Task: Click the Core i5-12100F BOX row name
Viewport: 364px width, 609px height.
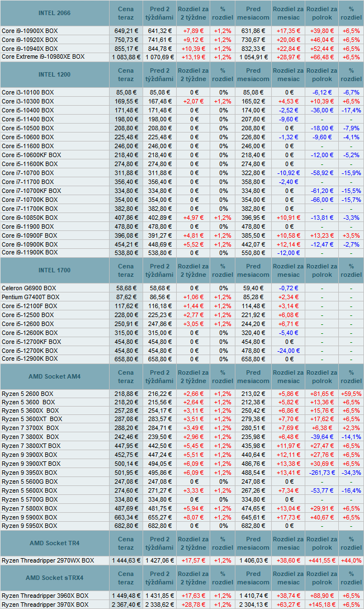Action: click(x=29, y=306)
